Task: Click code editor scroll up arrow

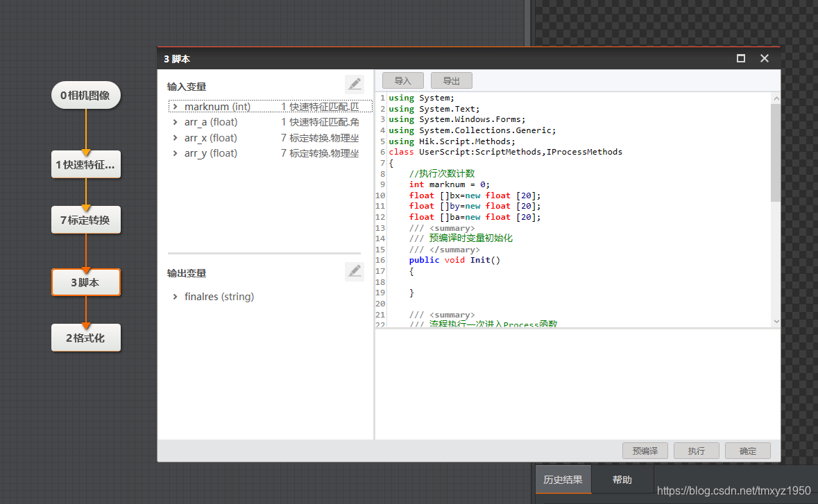Action: (x=776, y=98)
